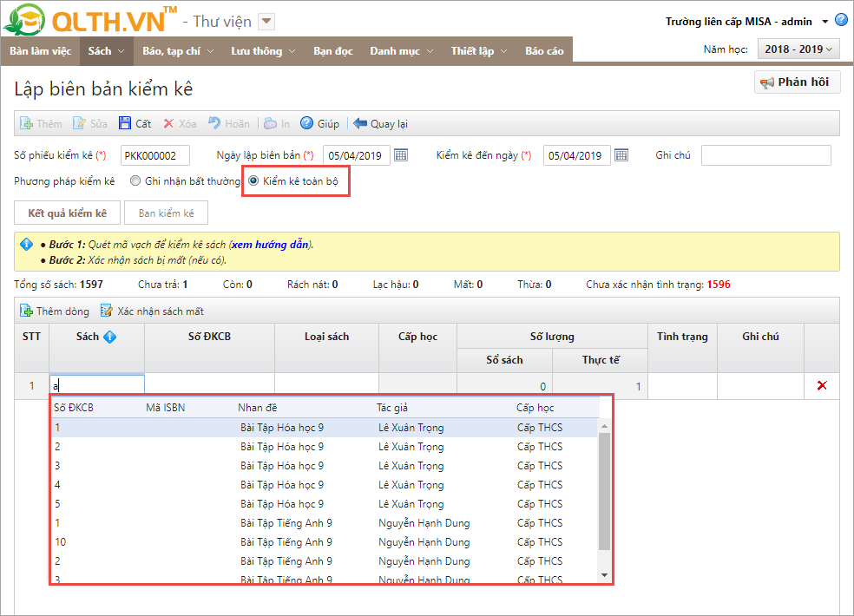Image resolution: width=854 pixels, height=616 pixels.
Task: Select Bài Tập Tiếng Anh 9 with Số ĐKCB 10
Action: (325, 542)
